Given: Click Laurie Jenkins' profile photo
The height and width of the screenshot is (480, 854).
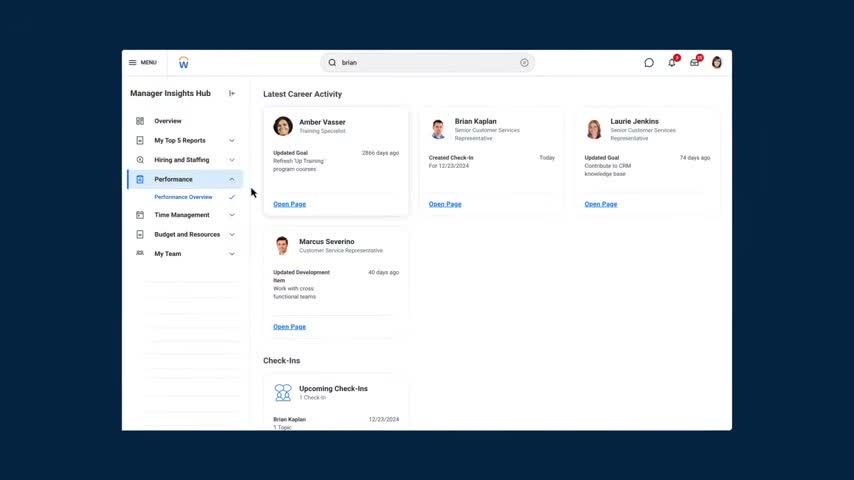Looking at the screenshot, I should coord(594,129).
